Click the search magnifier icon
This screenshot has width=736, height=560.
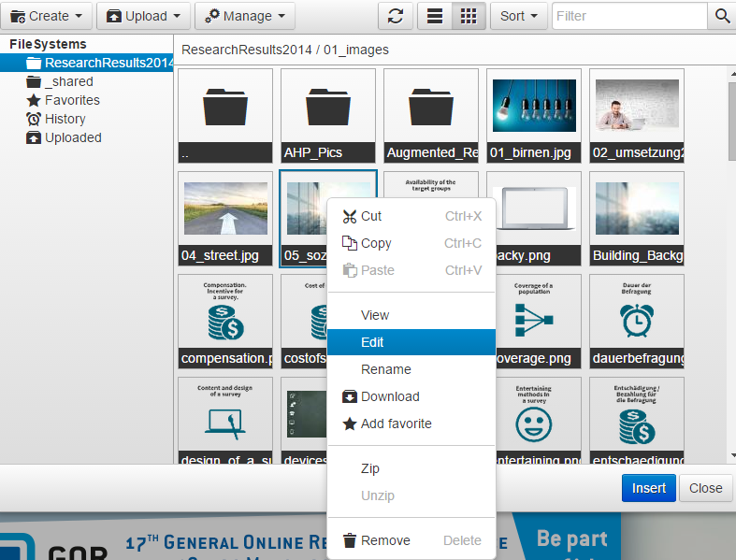(722, 16)
